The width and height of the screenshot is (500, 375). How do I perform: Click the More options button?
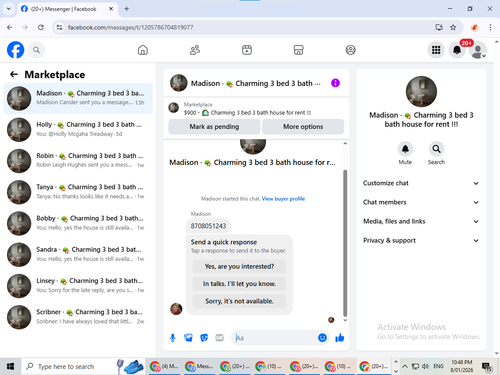click(303, 127)
